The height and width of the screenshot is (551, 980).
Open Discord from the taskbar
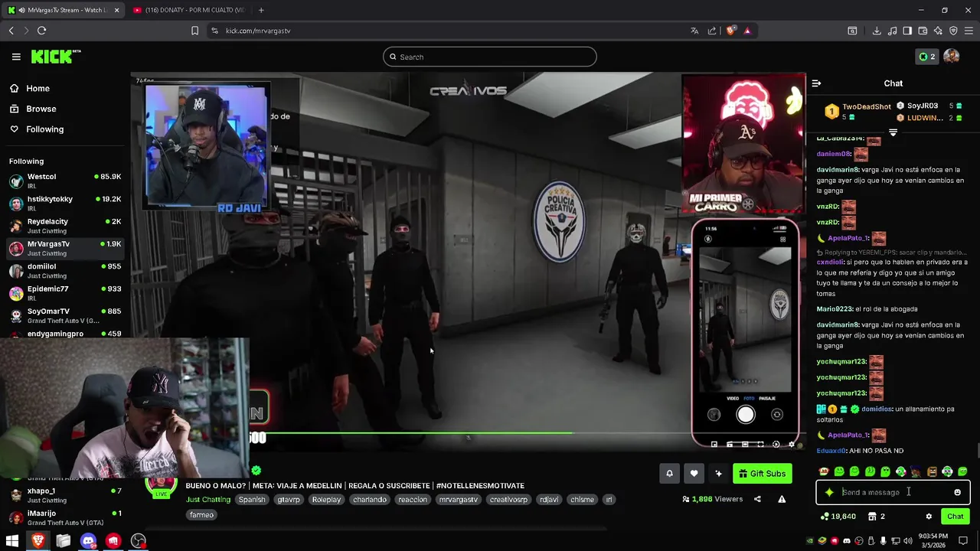[x=88, y=541]
